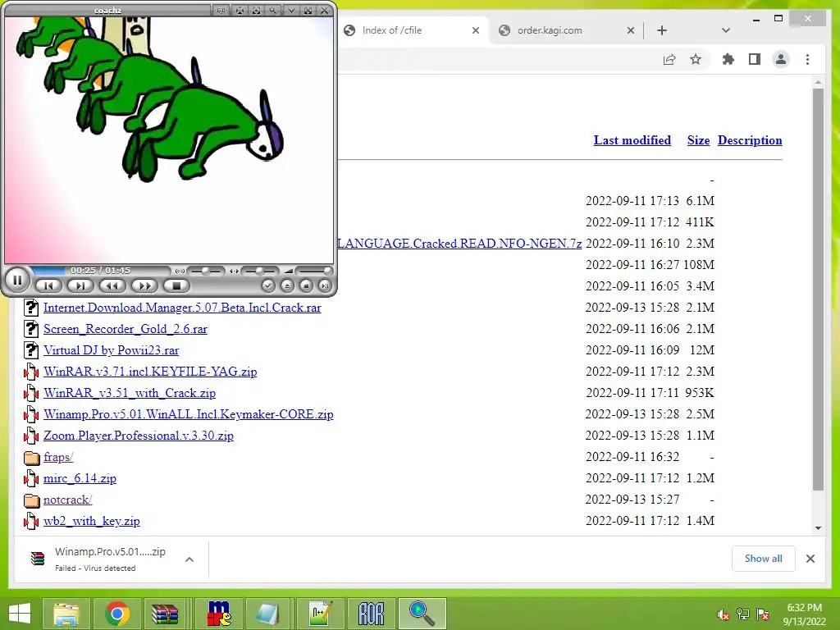This screenshot has height=630, width=840.
Task: Open the notcrack/ folder link
Action: (x=67, y=500)
